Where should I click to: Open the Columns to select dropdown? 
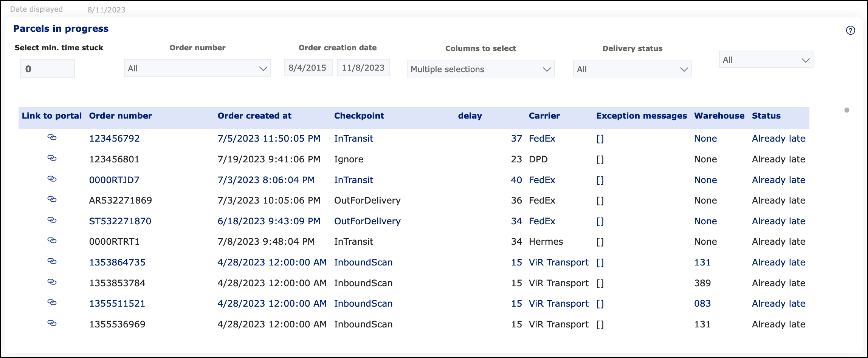click(x=480, y=69)
